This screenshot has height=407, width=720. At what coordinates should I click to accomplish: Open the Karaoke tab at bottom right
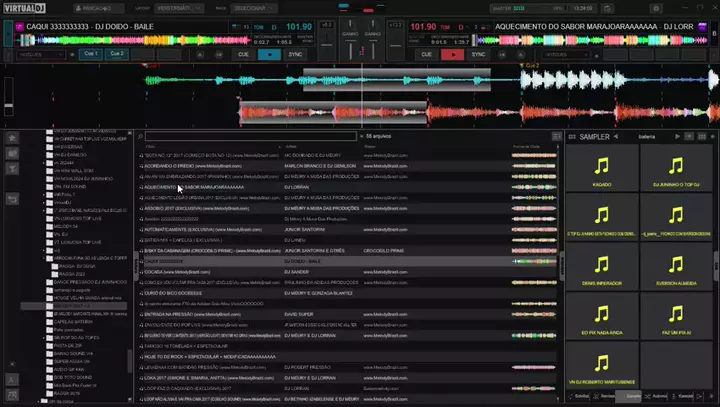(682, 396)
